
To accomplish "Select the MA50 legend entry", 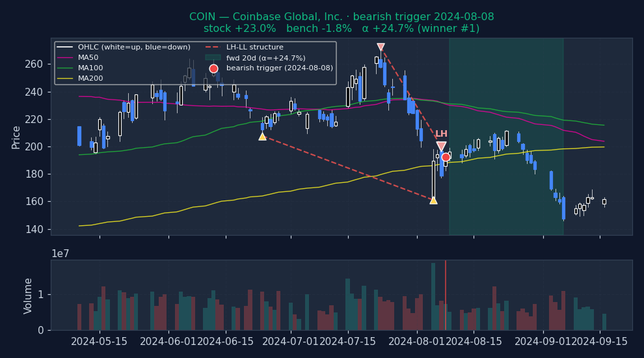I will point(88,58).
